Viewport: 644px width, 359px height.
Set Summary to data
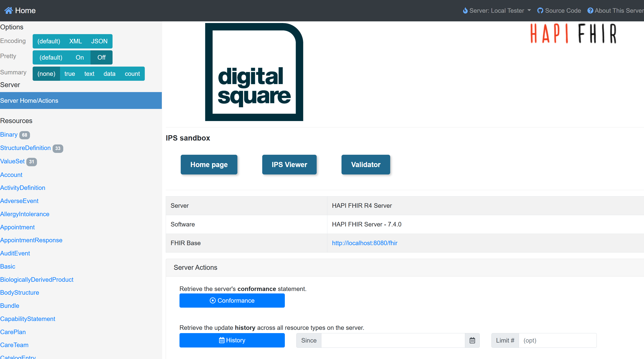point(109,74)
